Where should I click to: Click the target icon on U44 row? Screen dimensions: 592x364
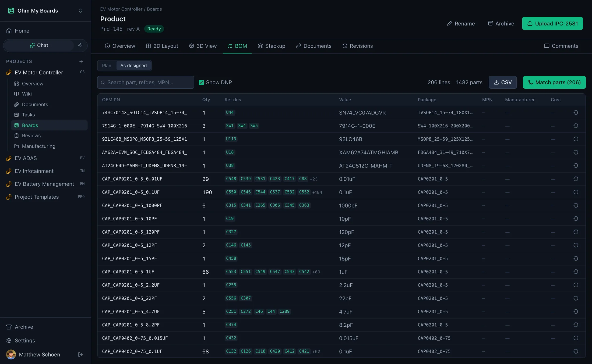576,113
